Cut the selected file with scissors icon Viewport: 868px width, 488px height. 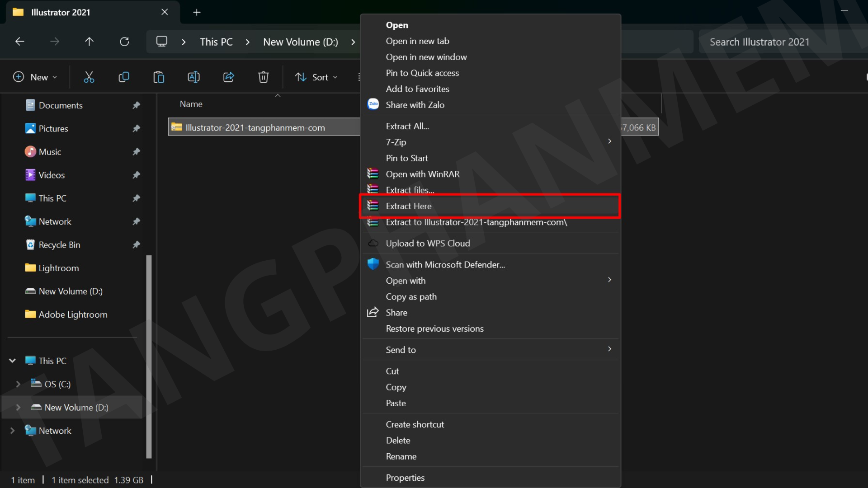pyautogui.click(x=89, y=77)
